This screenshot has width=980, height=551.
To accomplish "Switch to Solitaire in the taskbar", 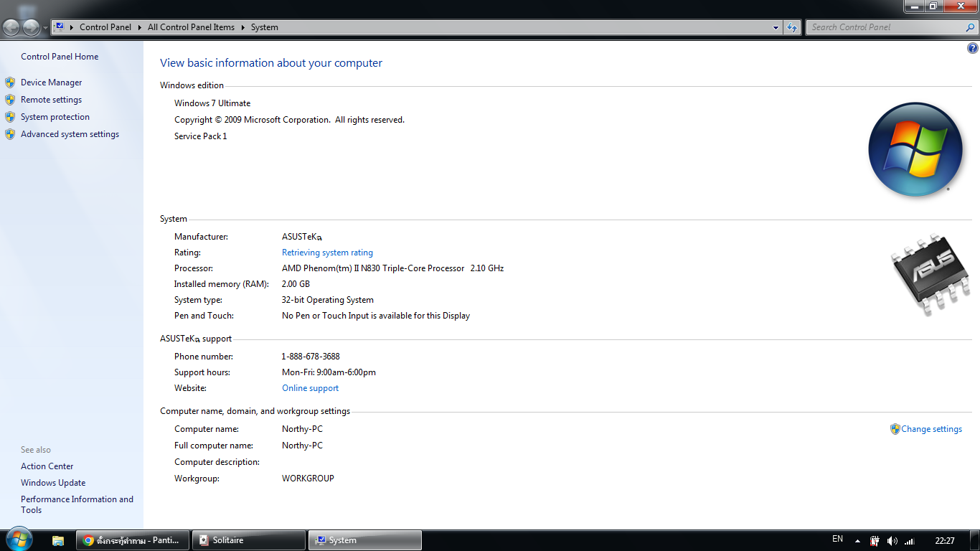I will [249, 540].
